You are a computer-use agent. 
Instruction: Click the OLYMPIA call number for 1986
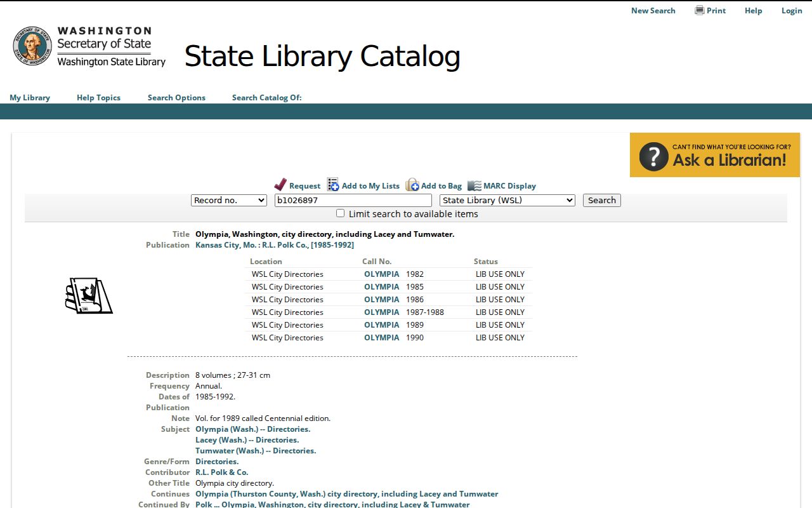coord(382,300)
